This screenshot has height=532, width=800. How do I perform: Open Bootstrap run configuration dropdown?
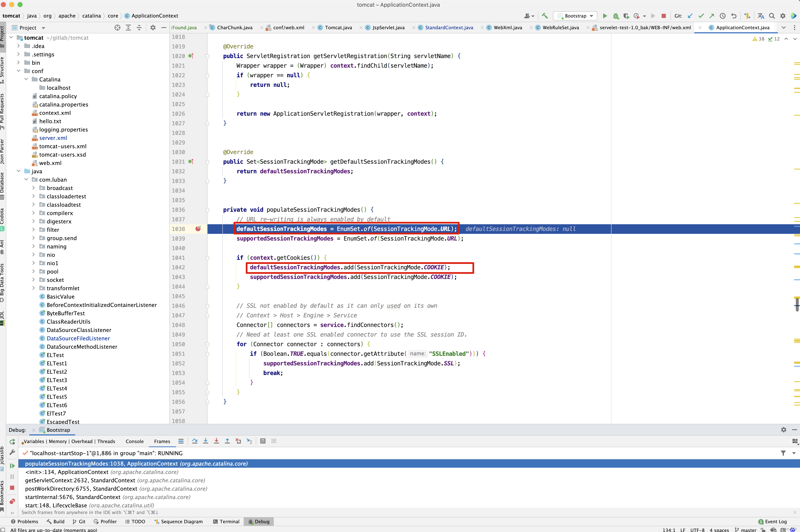click(575, 16)
